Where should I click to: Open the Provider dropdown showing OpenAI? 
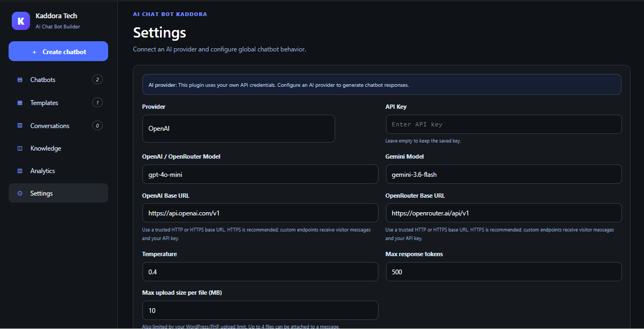[238, 129]
